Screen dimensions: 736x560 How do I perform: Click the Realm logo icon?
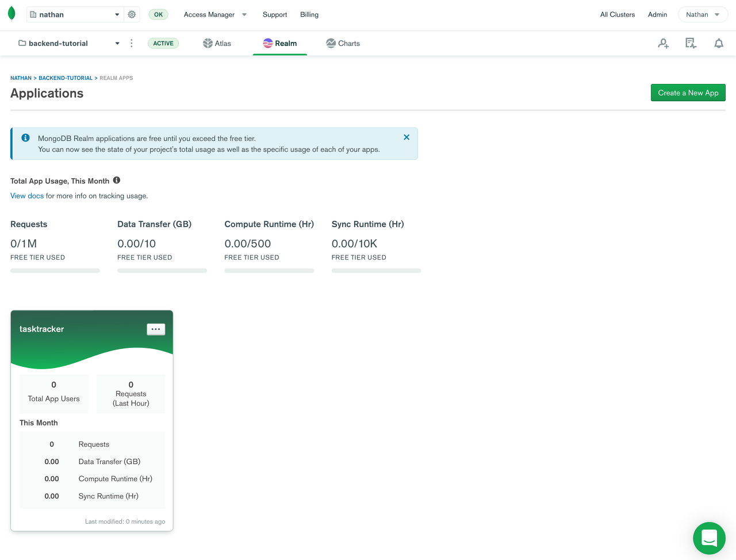click(x=268, y=43)
